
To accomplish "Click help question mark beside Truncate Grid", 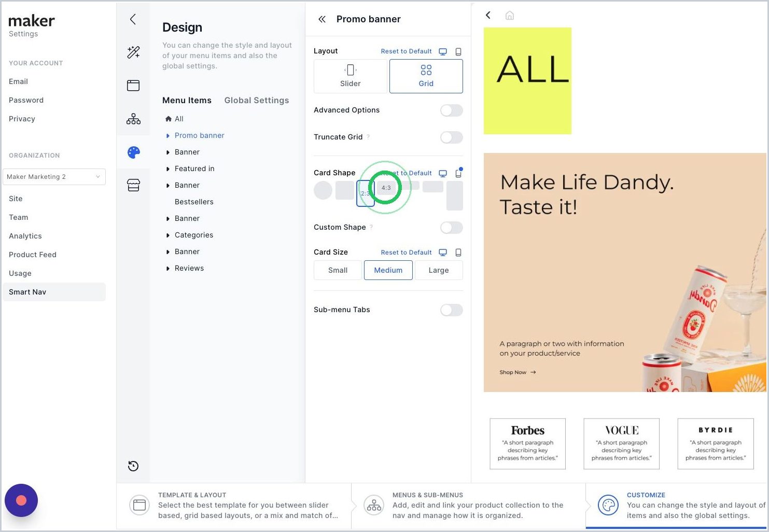I will tap(368, 137).
